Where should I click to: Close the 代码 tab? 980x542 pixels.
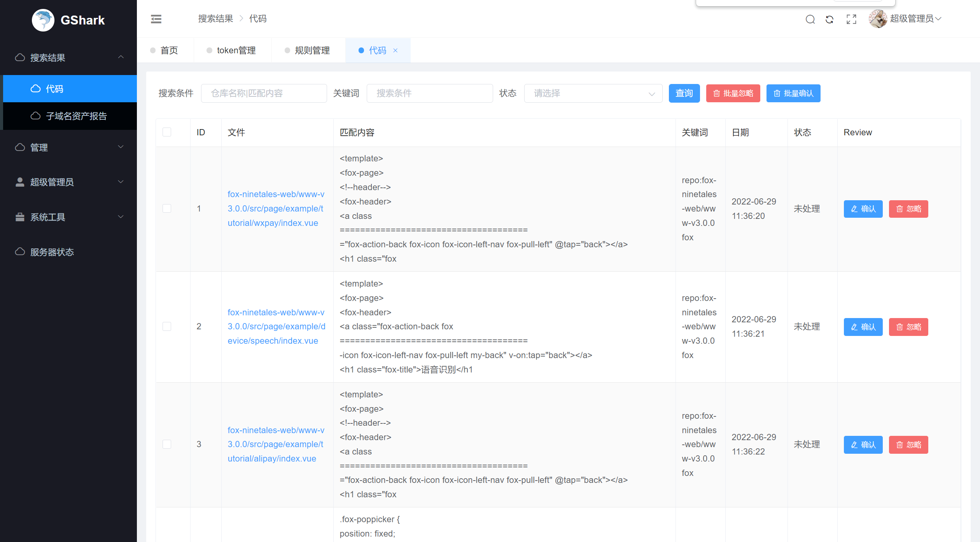coord(395,51)
